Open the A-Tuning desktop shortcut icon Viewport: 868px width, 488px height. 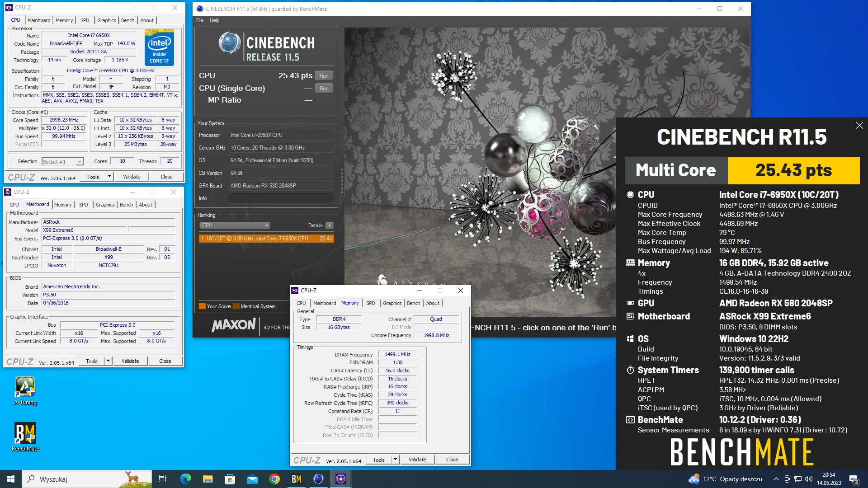(x=25, y=391)
